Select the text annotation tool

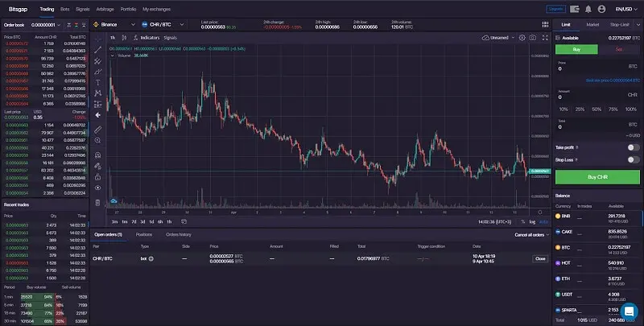97,82
